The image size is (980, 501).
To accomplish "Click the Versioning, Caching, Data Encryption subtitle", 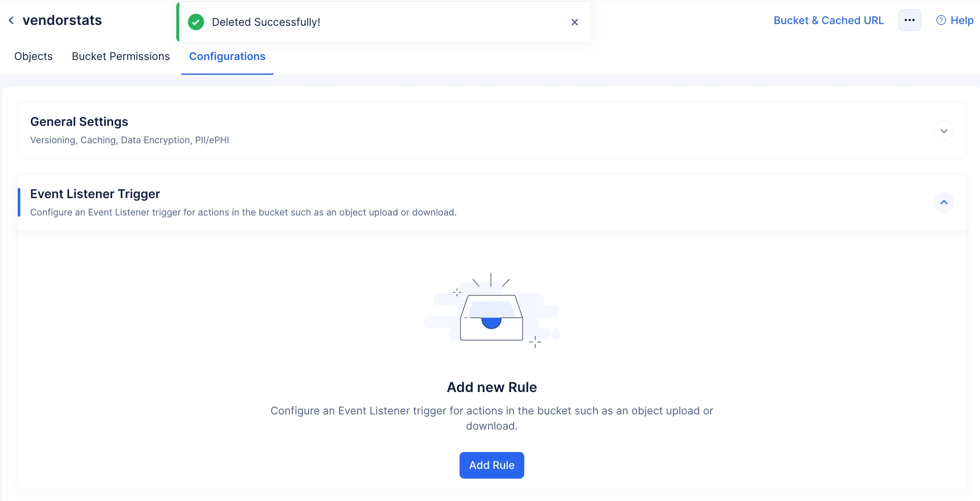I will pos(129,140).
